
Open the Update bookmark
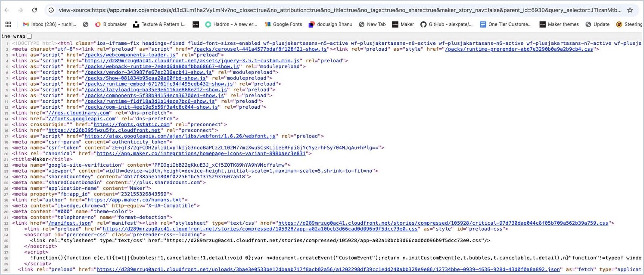tap(598, 24)
